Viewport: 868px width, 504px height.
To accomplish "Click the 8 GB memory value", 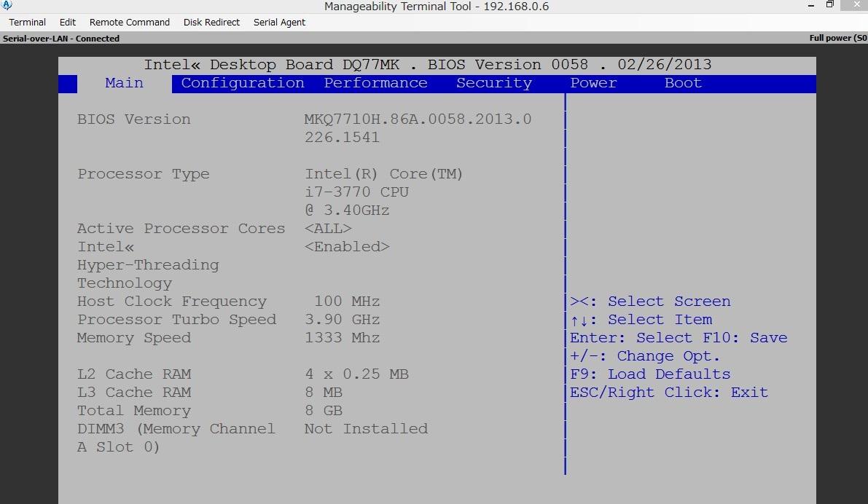I will tap(324, 411).
